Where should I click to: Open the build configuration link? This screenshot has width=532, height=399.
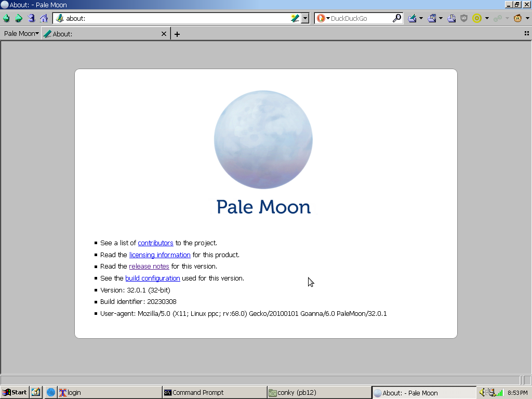[x=153, y=278]
